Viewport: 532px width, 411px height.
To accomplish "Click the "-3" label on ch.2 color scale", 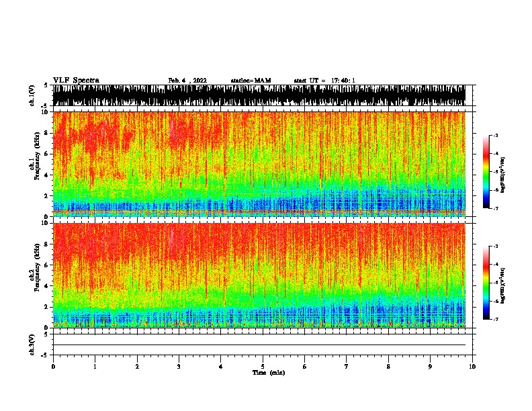I will point(495,246).
